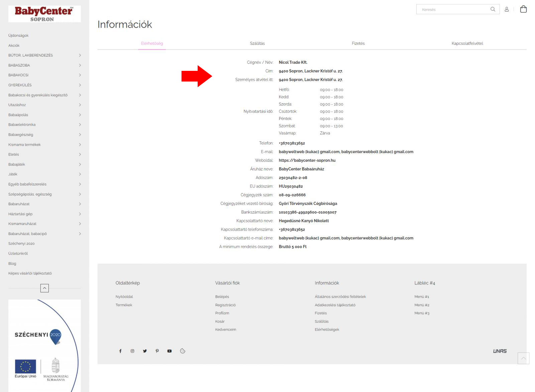
Task: Open the shopping cart icon
Action: (523, 9)
